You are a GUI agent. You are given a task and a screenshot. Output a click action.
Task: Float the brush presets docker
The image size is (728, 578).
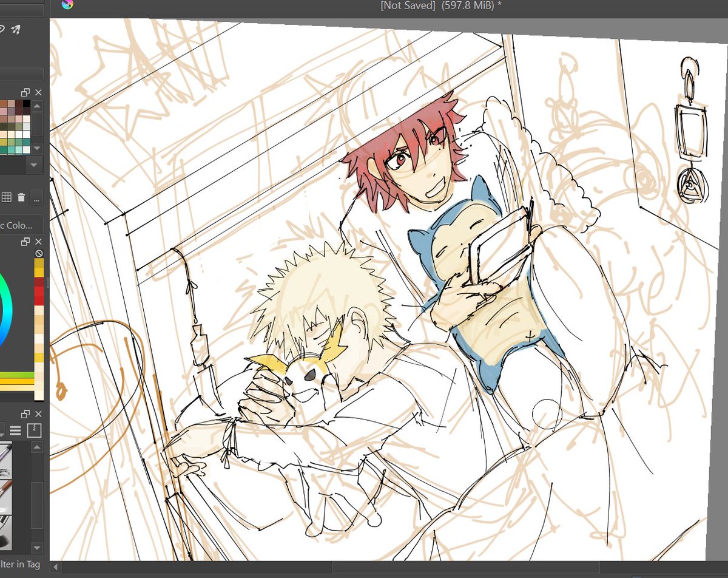[25, 414]
